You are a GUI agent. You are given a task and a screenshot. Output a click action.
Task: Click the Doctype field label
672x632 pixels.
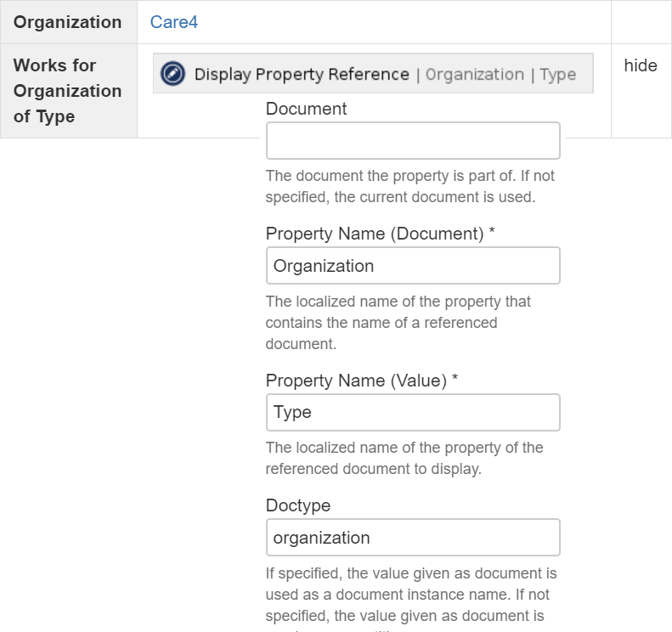click(297, 505)
